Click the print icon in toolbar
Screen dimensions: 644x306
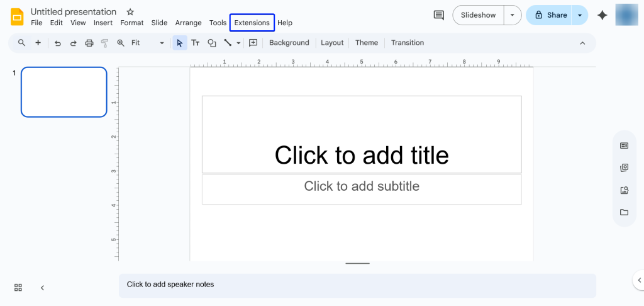pos(89,43)
